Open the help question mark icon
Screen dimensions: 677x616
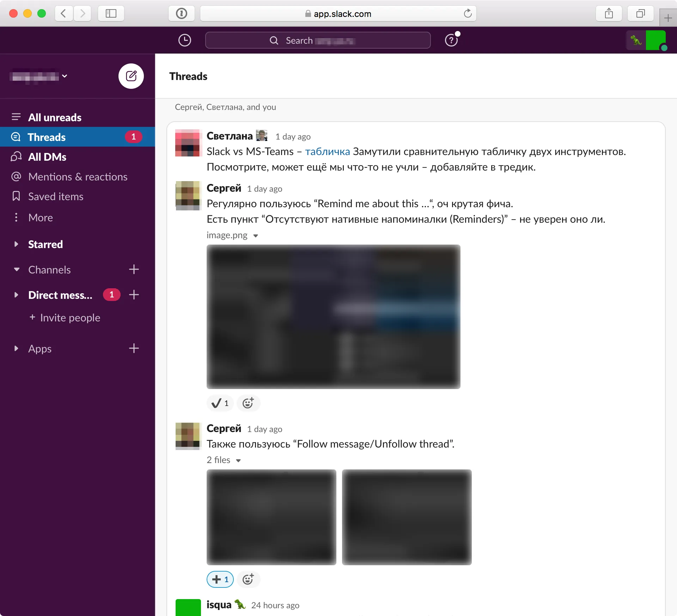[451, 40]
